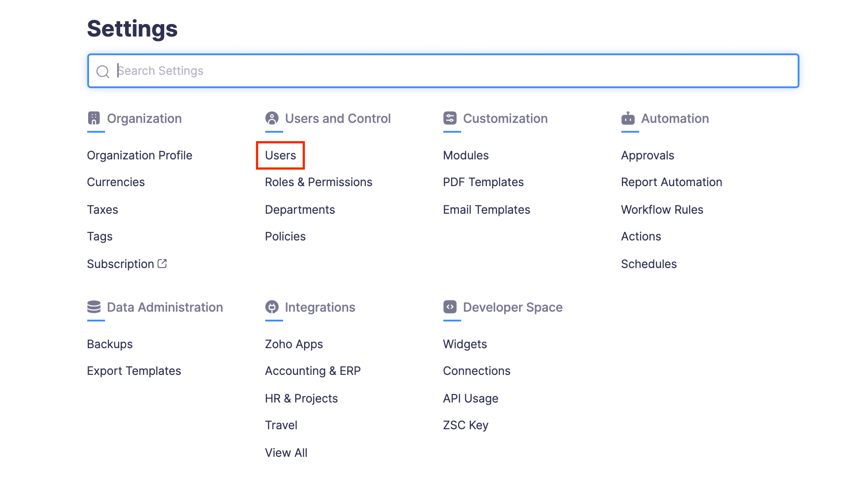
Task: Open PDF Templates
Action: pos(483,182)
